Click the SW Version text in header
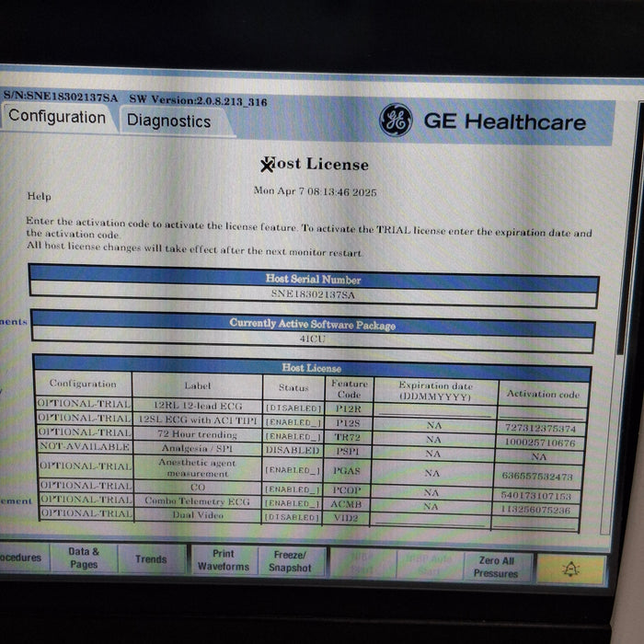Screen dimensions: 644x644 click(x=198, y=100)
